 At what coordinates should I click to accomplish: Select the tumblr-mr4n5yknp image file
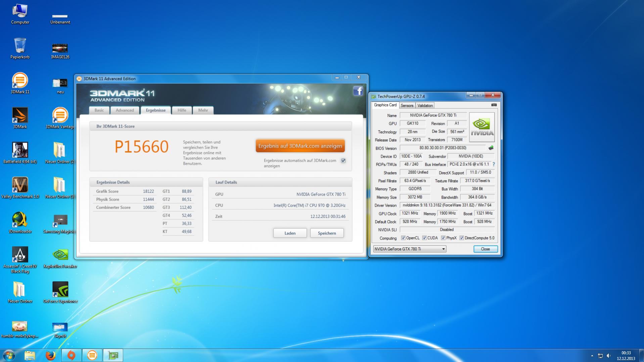(20, 329)
